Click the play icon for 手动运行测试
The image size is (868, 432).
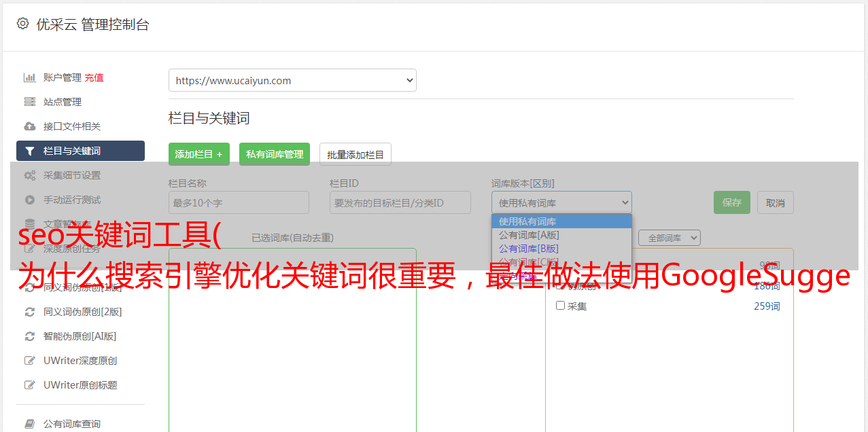pos(30,200)
